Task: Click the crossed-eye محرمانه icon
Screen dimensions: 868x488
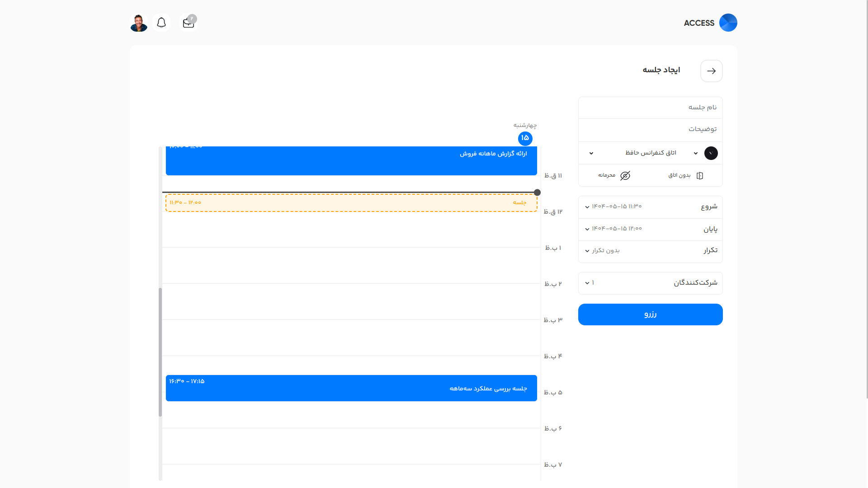Action: pyautogui.click(x=625, y=175)
